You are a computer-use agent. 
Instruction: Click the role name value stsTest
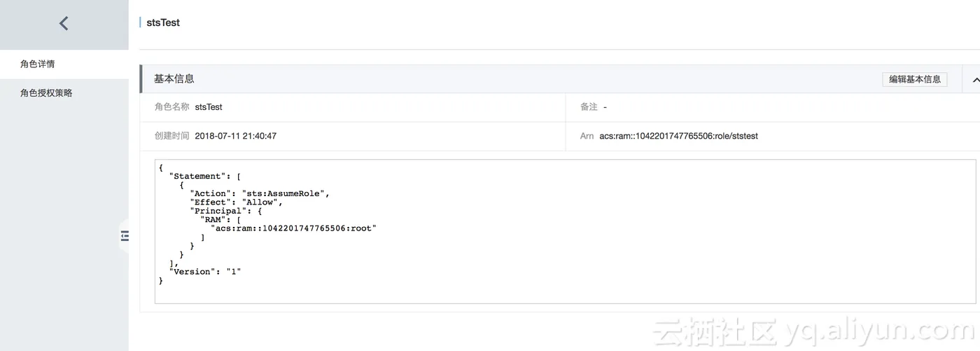tap(209, 107)
